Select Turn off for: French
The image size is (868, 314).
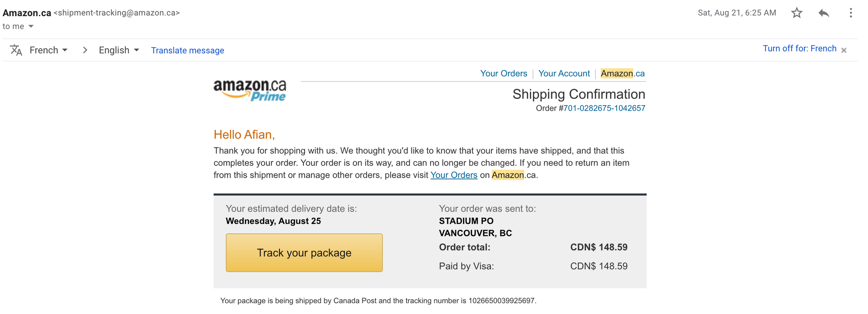coord(800,48)
